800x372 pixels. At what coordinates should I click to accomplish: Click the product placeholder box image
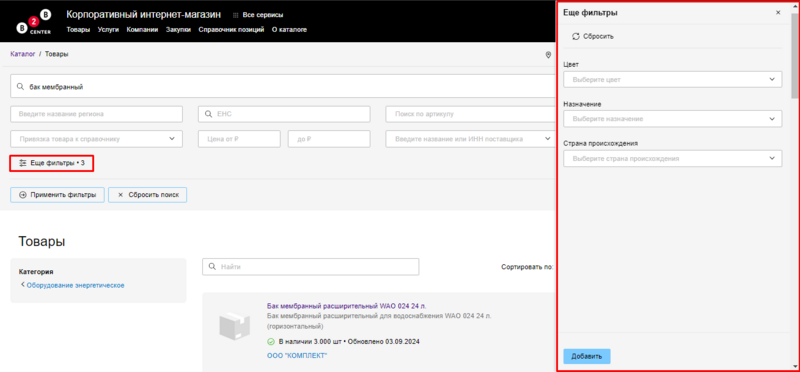pos(234,327)
